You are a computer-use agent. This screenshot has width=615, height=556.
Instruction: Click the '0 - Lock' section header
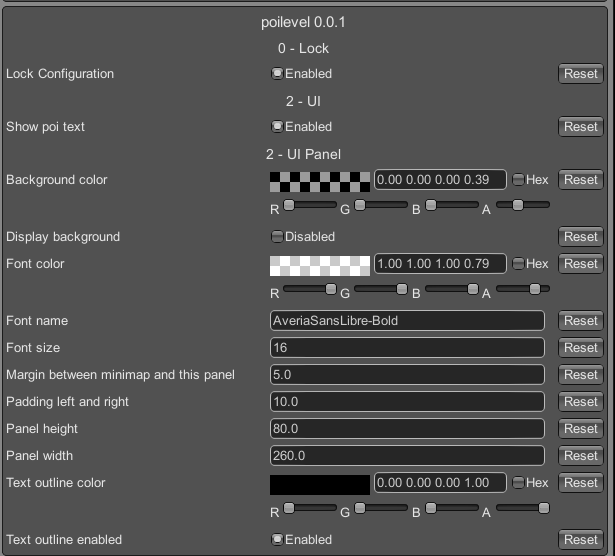(303, 49)
